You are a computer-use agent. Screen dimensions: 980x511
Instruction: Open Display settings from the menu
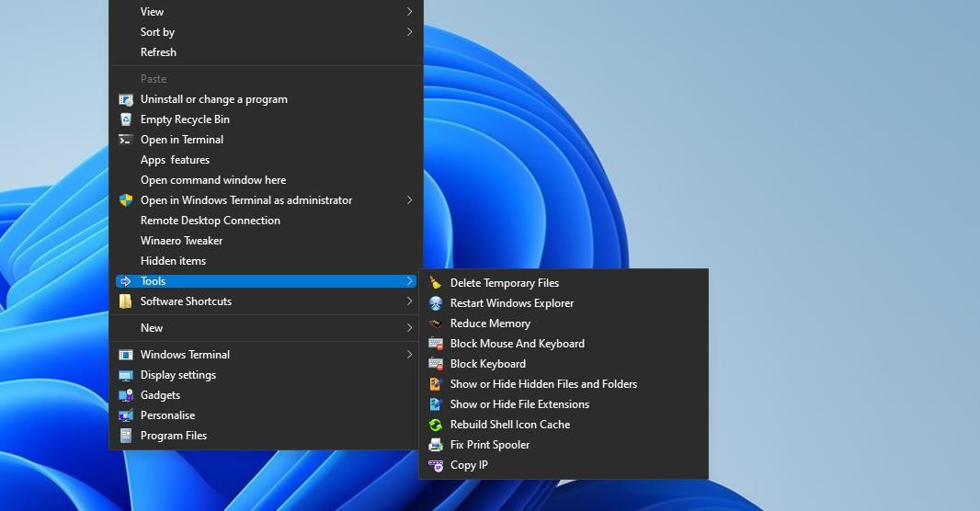(177, 375)
